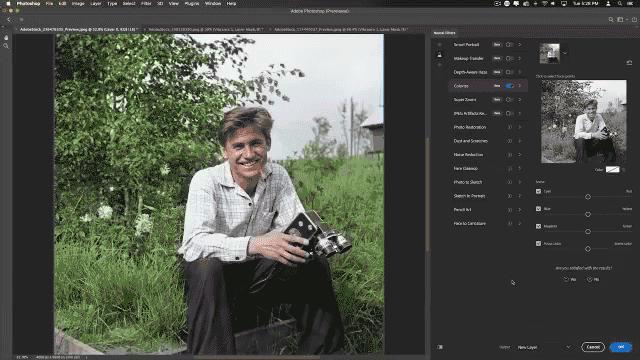Click the back arrow in the options bar
This screenshot has width=640, height=360.
pyautogui.click(x=9, y=20)
